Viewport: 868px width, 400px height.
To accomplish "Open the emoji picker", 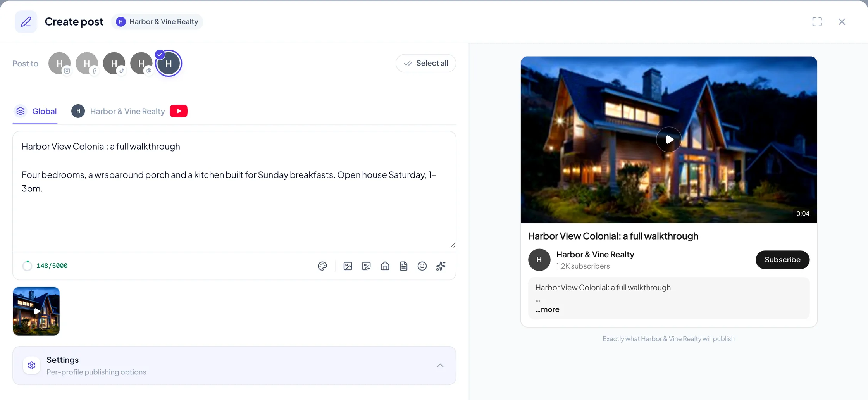I will pyautogui.click(x=422, y=266).
